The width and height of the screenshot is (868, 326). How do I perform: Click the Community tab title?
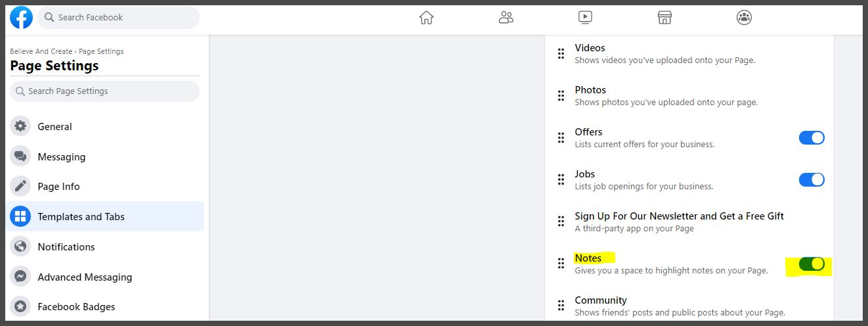click(601, 300)
